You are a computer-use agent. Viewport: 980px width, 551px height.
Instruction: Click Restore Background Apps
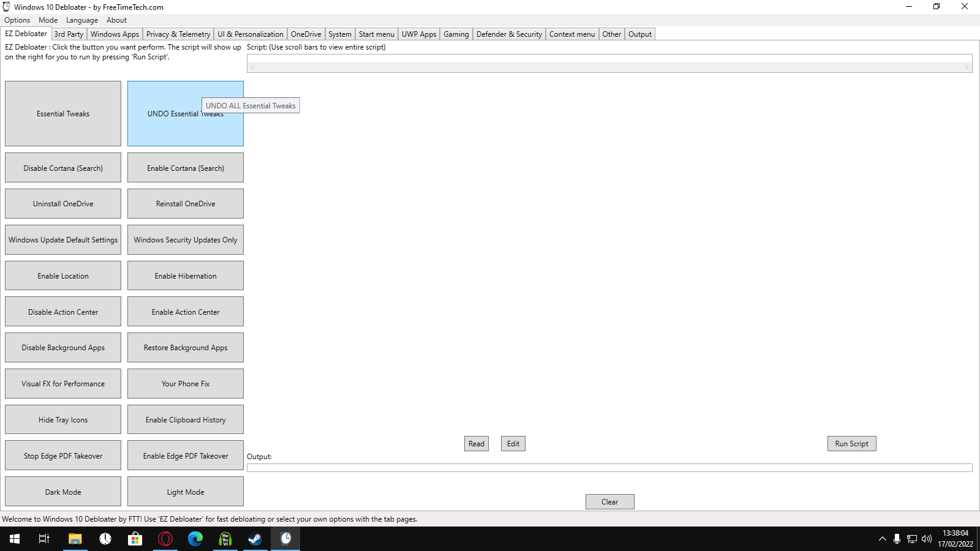[186, 348]
